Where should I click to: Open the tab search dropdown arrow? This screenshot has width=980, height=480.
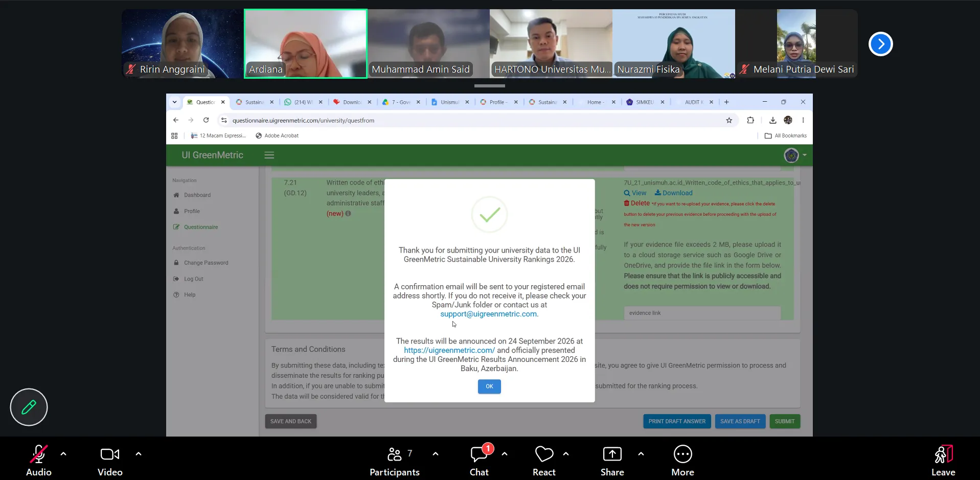pos(174,102)
